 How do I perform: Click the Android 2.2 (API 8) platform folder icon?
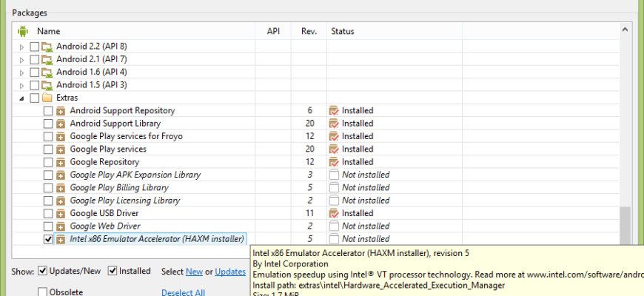47,47
